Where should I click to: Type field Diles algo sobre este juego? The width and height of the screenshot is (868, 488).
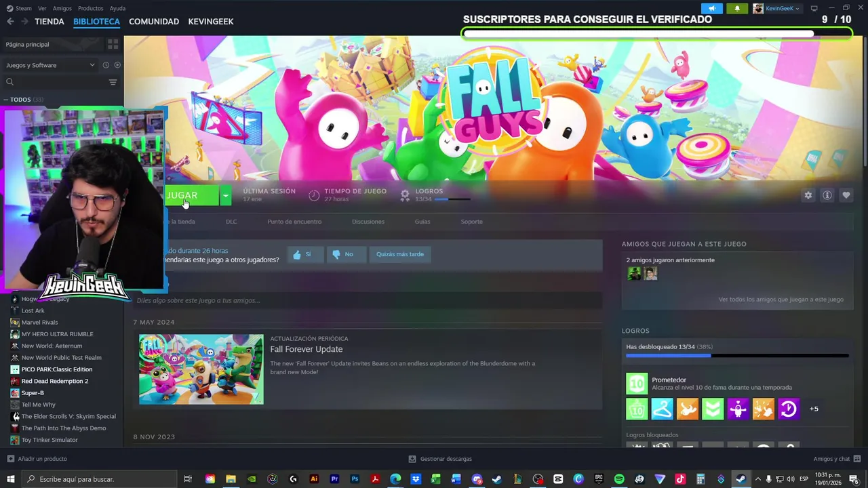(366, 300)
